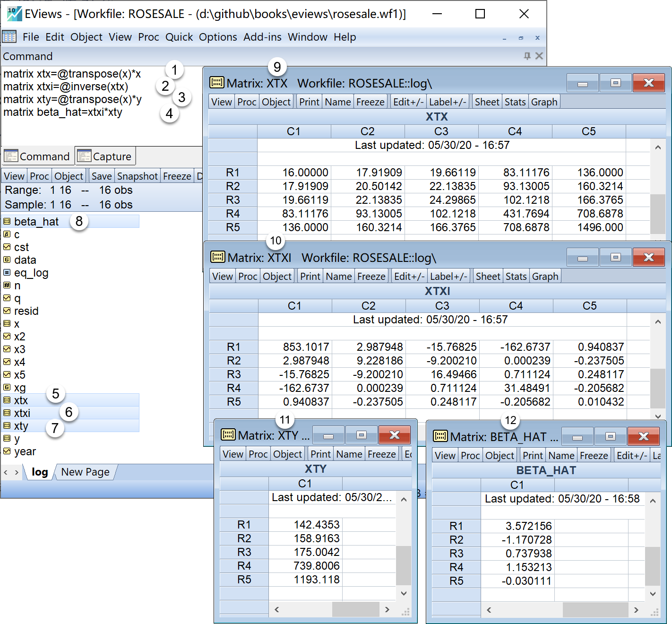This screenshot has height=624, width=672.
Task: Open the Add-ins menu
Action: click(262, 37)
